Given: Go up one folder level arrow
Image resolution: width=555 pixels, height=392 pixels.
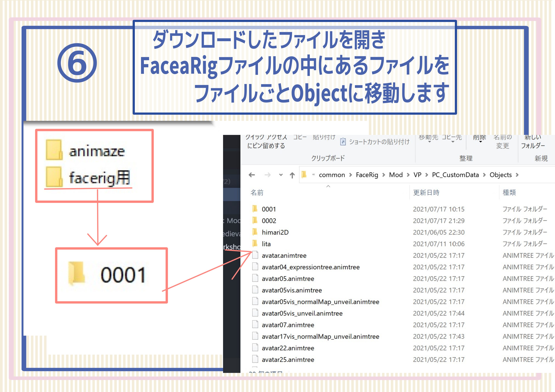Looking at the screenshot, I should pos(292,175).
